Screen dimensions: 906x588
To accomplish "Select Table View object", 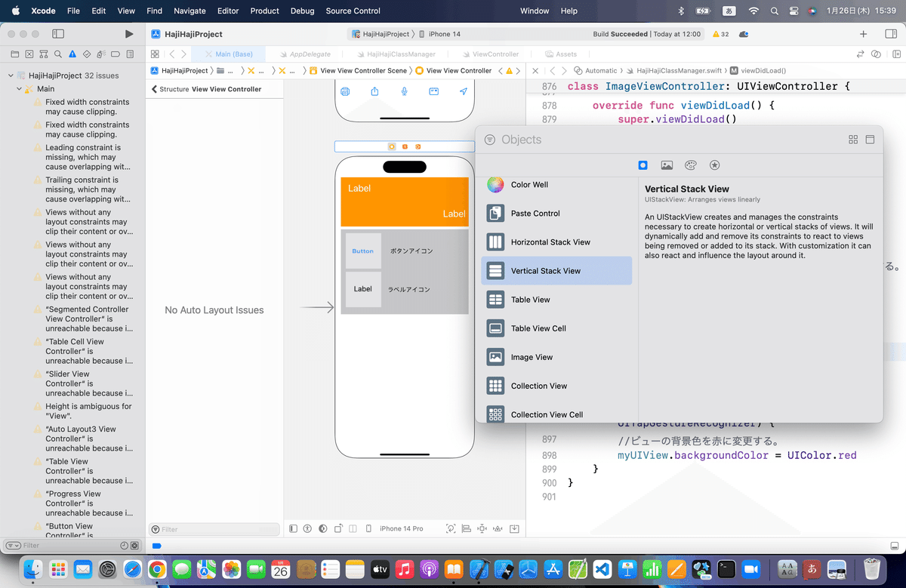I will pyautogui.click(x=556, y=300).
